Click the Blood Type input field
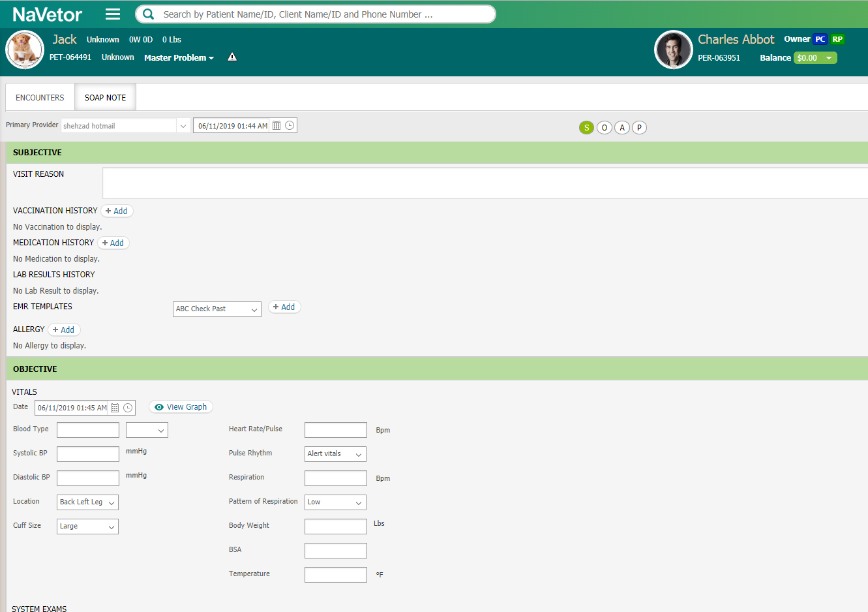The image size is (868, 612). pyautogui.click(x=88, y=430)
